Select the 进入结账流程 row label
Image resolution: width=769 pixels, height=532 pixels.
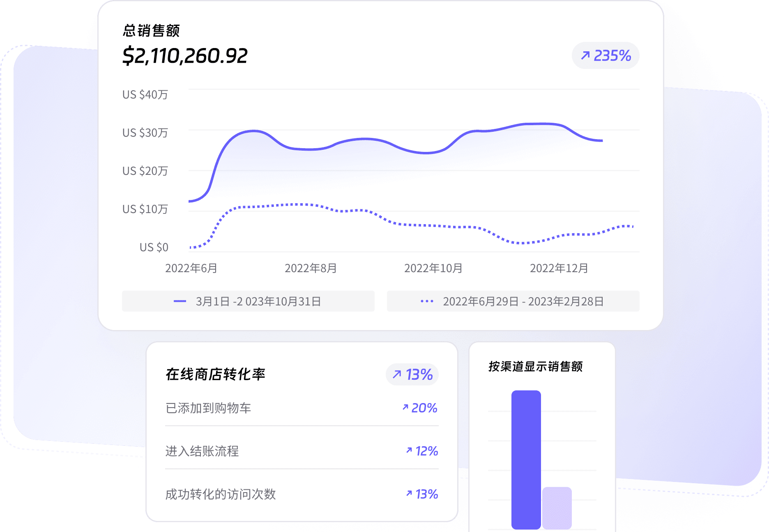pos(202,451)
